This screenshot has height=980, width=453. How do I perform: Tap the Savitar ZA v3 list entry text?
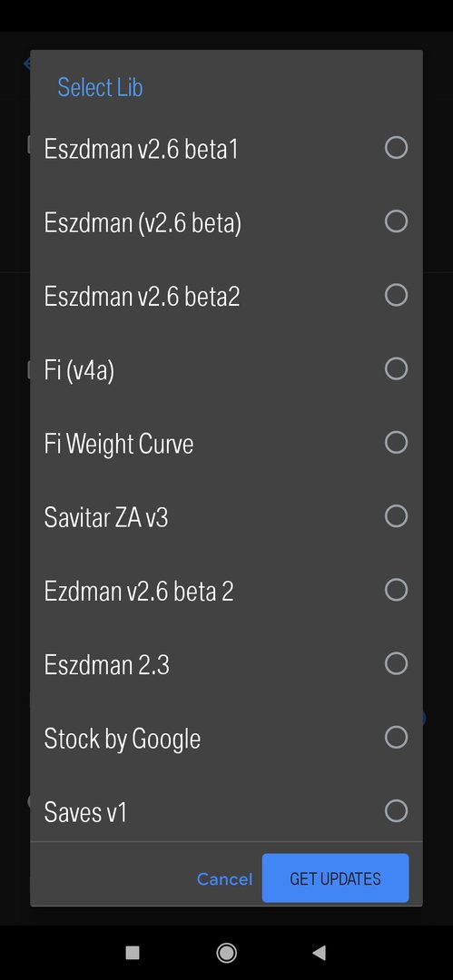105,517
